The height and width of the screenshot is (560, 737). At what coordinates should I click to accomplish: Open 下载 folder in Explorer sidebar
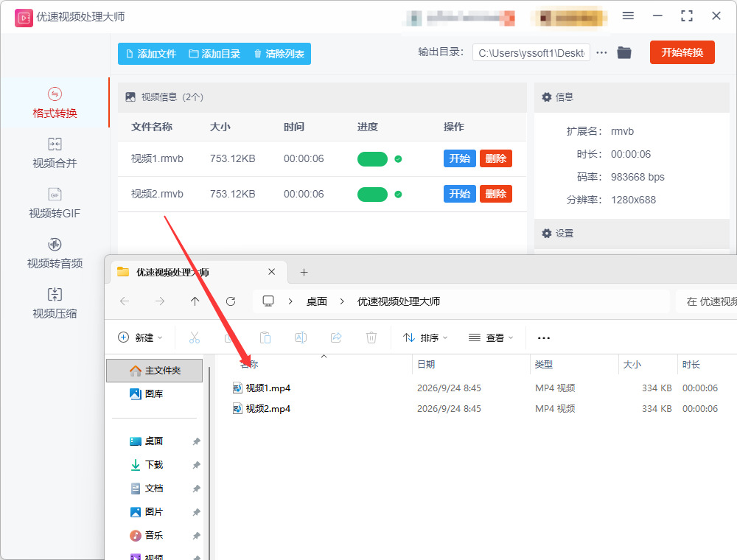tap(146, 465)
